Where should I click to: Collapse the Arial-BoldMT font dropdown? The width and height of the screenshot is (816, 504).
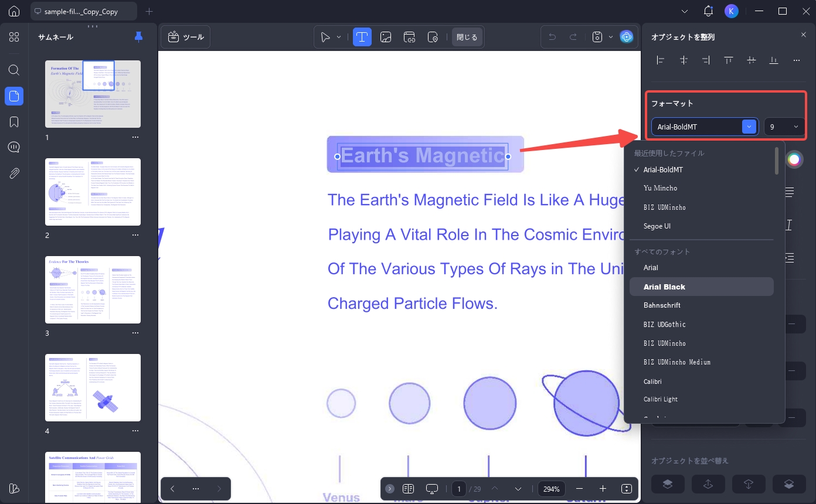749,127
